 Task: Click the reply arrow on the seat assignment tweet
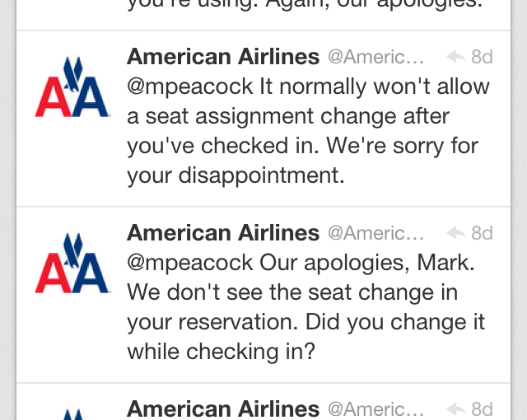click(x=455, y=57)
